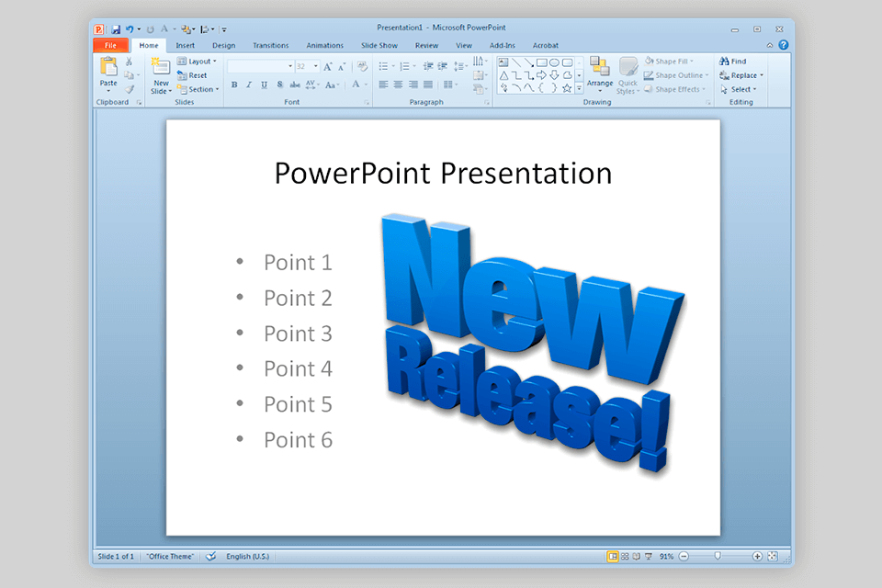Select the New Release 3D image
882x588 pixels.
[x=533, y=343]
